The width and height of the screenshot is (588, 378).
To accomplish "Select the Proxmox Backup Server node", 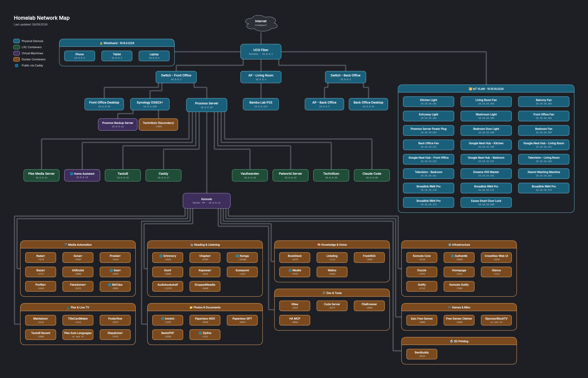I will click(118, 125).
